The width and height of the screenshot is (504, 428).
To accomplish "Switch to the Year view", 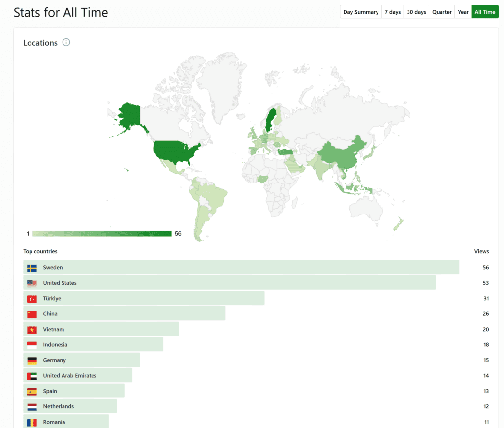I will click(463, 12).
